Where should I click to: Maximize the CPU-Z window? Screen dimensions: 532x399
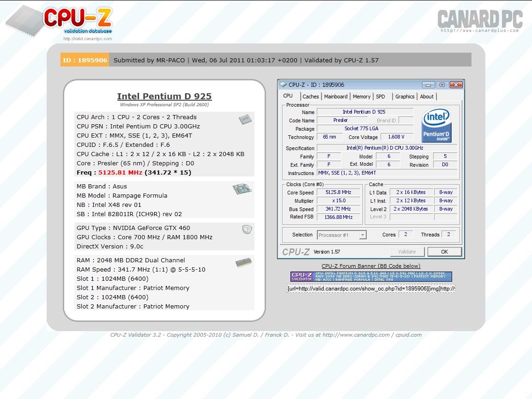coord(442,85)
